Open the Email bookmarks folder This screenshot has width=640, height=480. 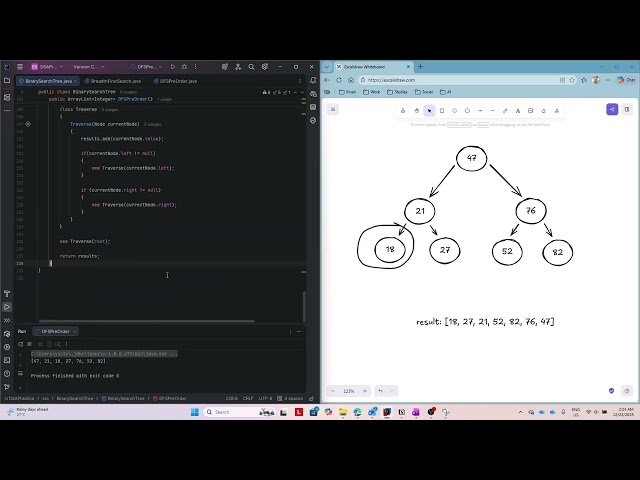pos(348,92)
